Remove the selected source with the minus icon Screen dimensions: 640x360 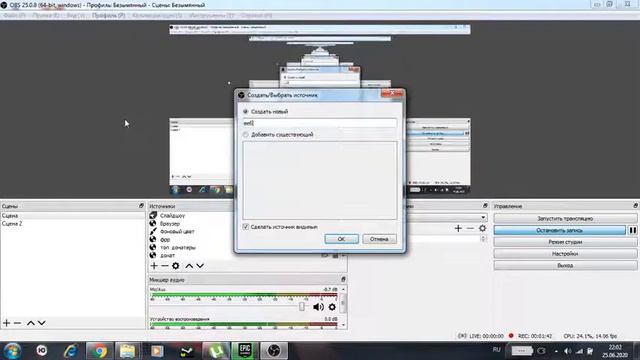click(x=164, y=266)
